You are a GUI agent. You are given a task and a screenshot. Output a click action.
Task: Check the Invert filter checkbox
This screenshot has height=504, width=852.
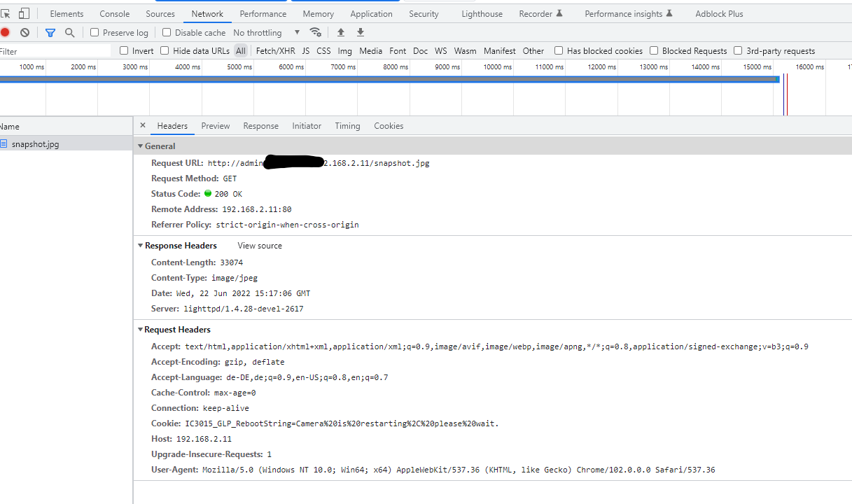[124, 50]
